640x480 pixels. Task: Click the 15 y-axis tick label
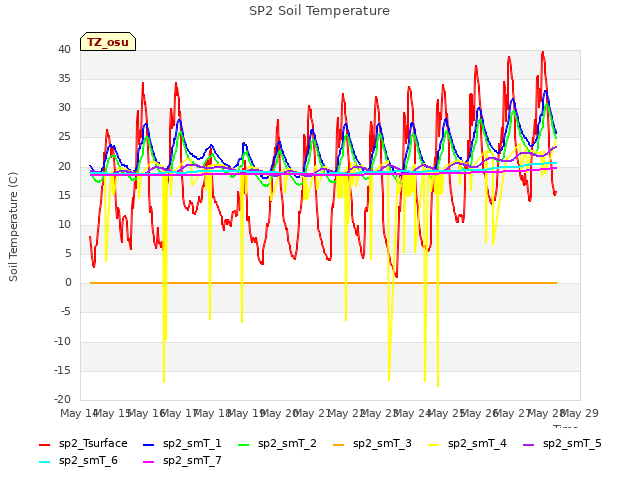click(64, 196)
